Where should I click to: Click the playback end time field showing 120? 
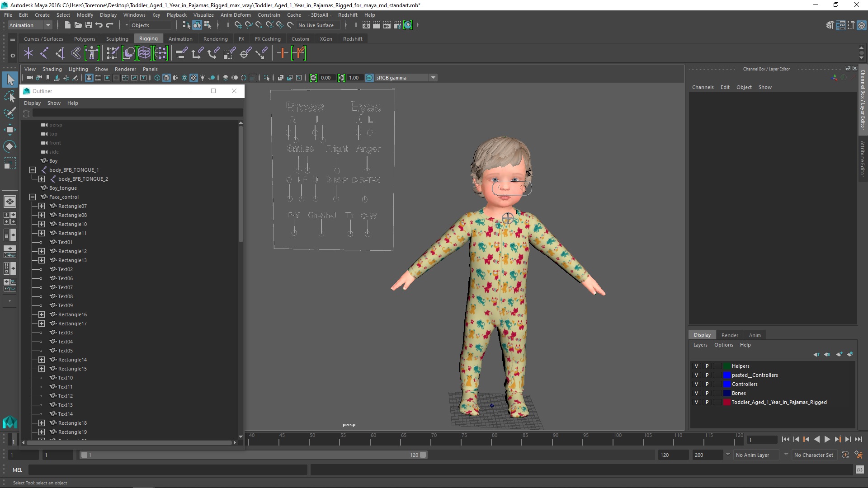(673, 455)
